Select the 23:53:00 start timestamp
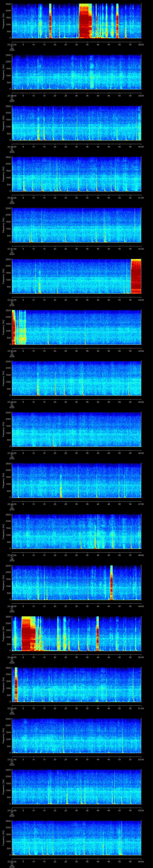 [12, 861]
